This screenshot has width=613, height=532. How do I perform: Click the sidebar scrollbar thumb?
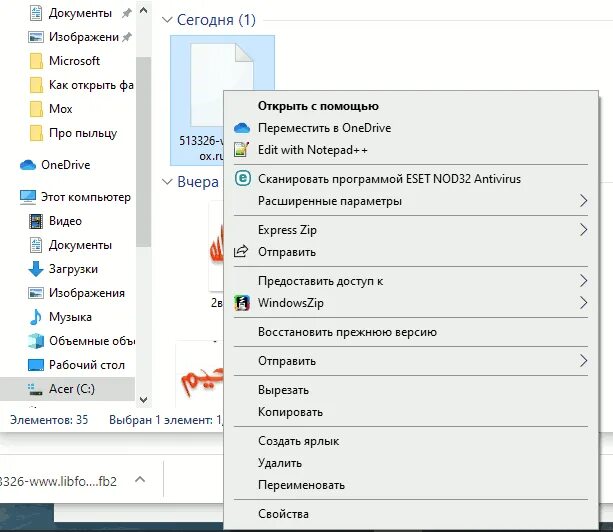click(x=143, y=152)
